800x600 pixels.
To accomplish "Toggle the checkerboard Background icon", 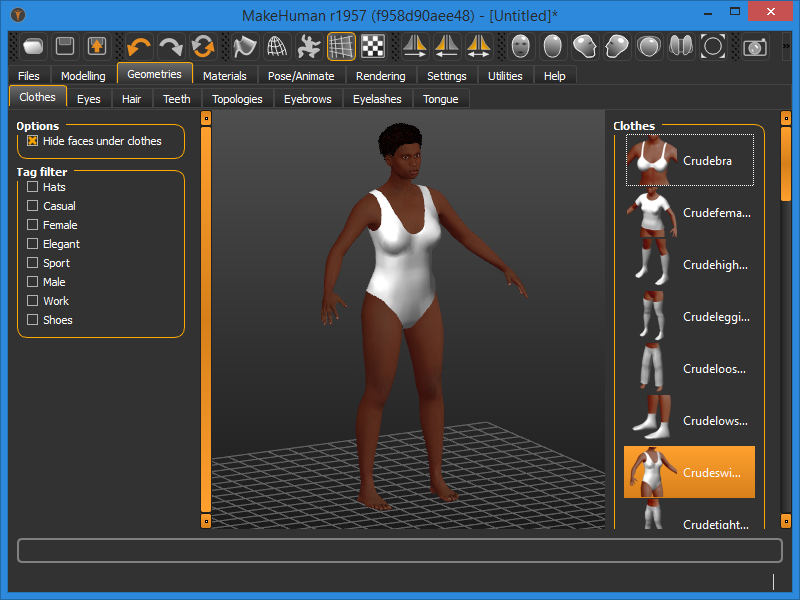I will [x=373, y=46].
